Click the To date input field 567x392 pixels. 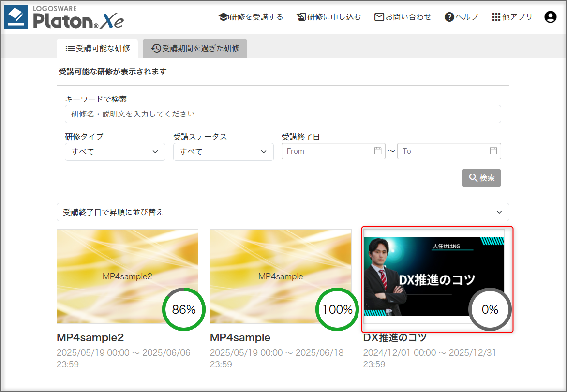[449, 151]
